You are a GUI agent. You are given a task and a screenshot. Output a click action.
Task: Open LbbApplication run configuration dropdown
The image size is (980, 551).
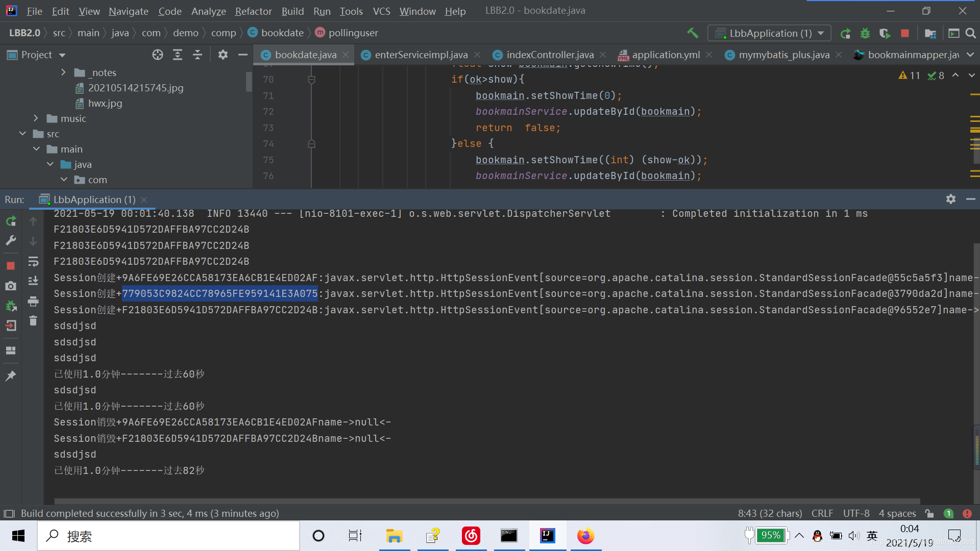[x=769, y=33]
